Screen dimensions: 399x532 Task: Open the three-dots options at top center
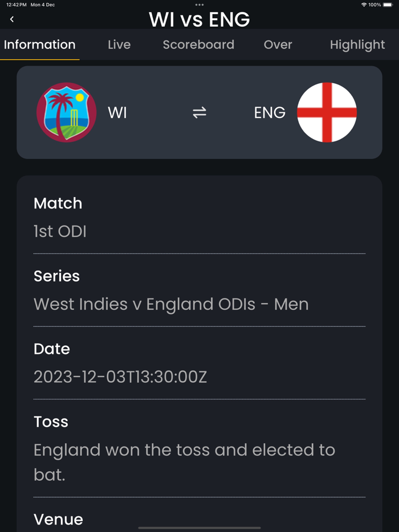click(199, 5)
